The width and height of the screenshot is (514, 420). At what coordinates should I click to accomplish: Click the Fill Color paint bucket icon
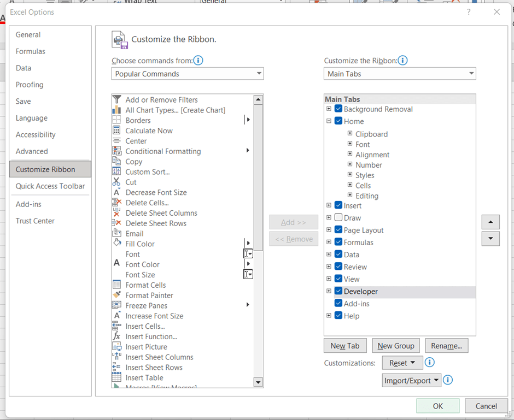point(116,243)
